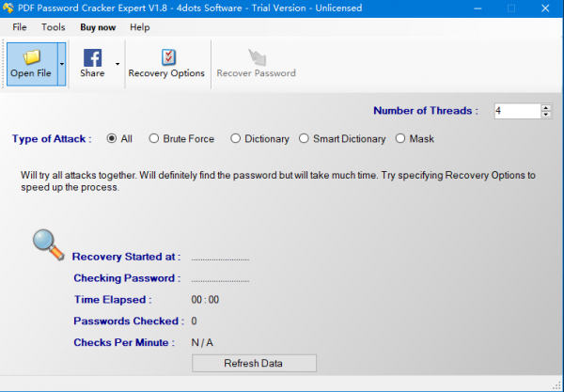
Task: Minimize the PDF Password Cracker window
Action: pos(478,8)
